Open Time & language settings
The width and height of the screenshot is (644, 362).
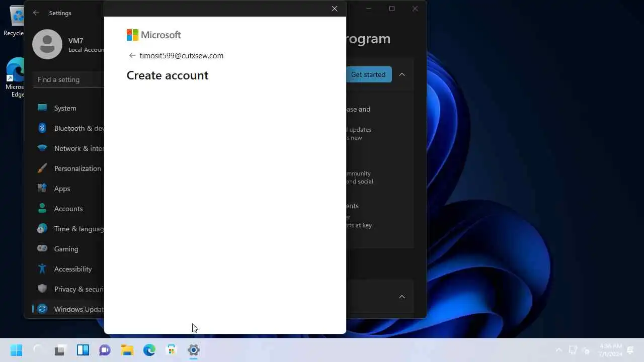click(x=68, y=229)
